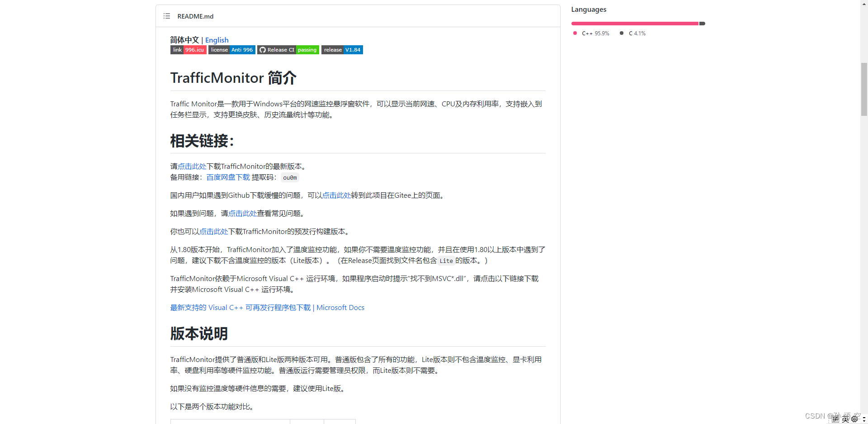Click the 版本说明 heading

[x=199, y=333]
